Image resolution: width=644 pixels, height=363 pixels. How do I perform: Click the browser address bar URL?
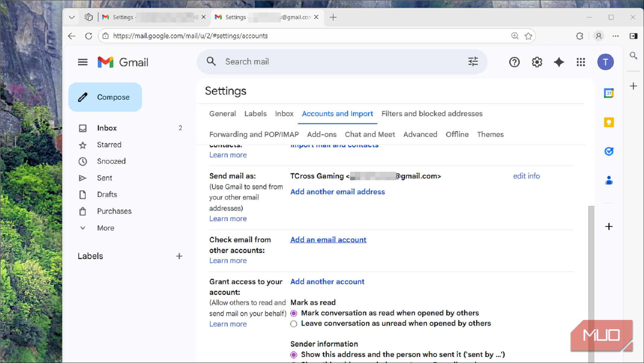tap(190, 36)
